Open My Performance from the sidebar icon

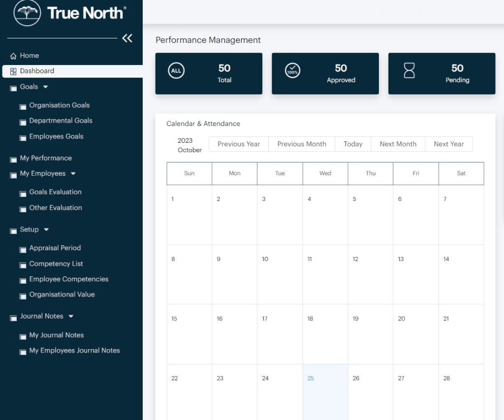point(13,158)
